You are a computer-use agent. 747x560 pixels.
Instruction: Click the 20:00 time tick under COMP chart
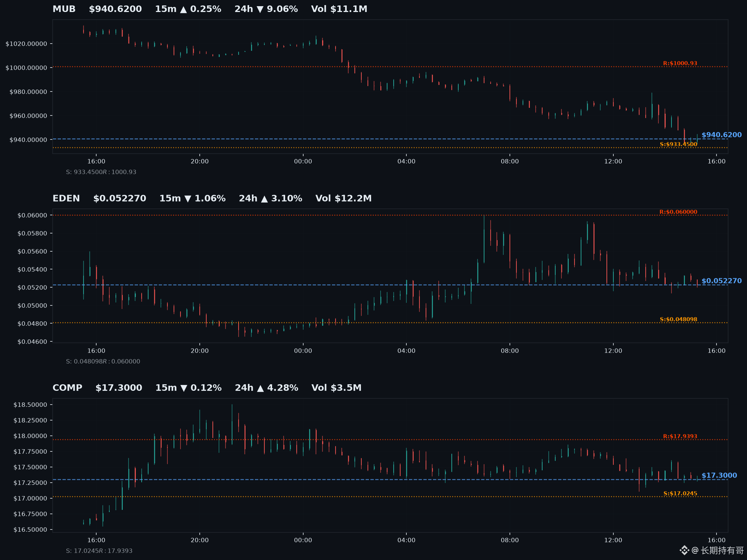pyautogui.click(x=200, y=540)
